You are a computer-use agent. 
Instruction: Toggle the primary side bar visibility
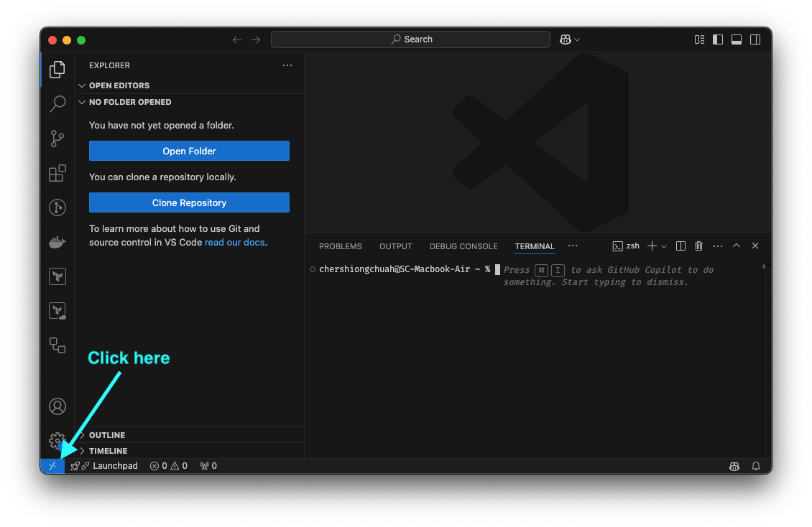click(x=718, y=39)
